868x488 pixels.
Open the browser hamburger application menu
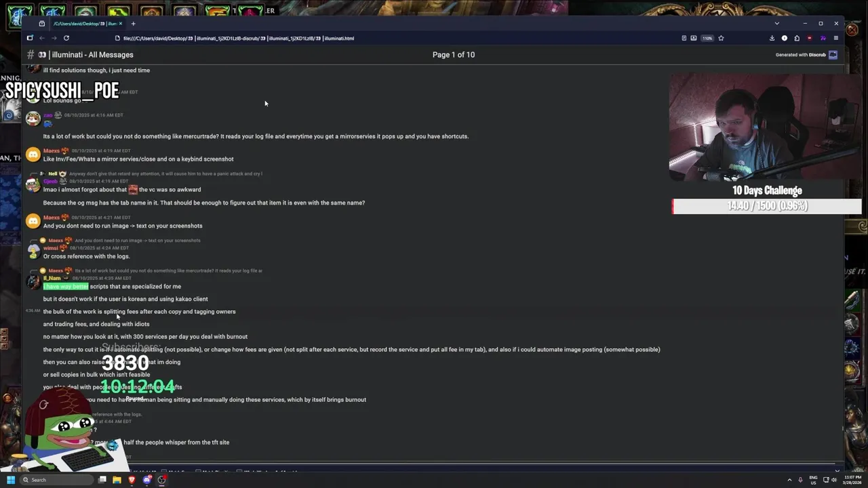[835, 38]
